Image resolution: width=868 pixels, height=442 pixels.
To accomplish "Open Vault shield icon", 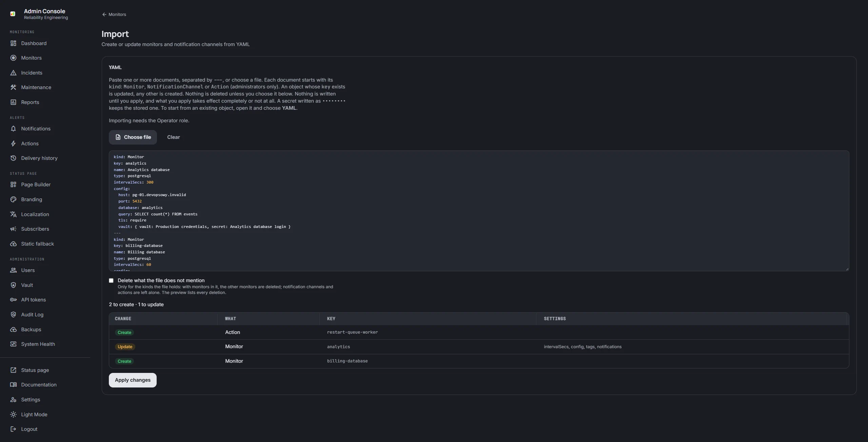I will 13,285.
